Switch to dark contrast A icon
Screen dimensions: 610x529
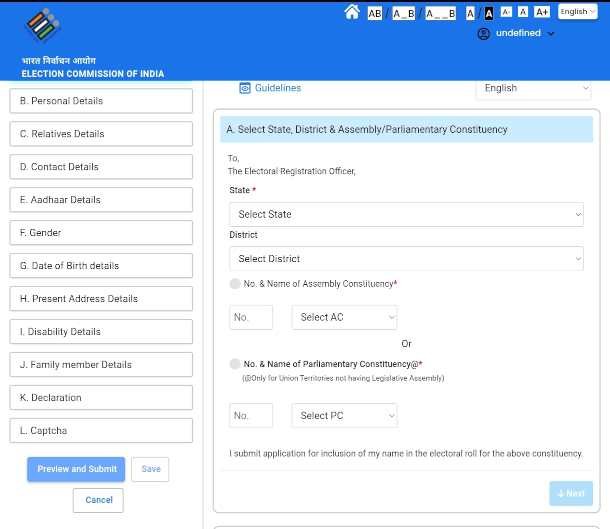click(x=488, y=13)
